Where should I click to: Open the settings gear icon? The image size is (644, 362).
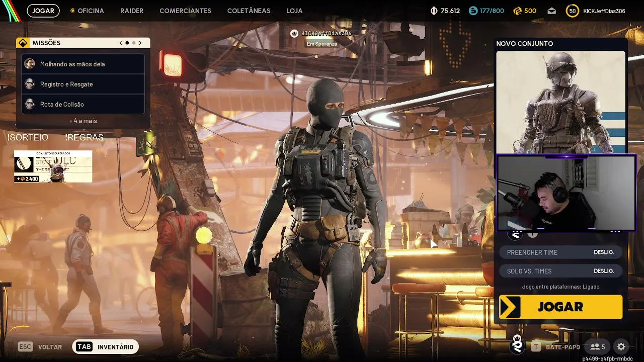[x=621, y=346]
